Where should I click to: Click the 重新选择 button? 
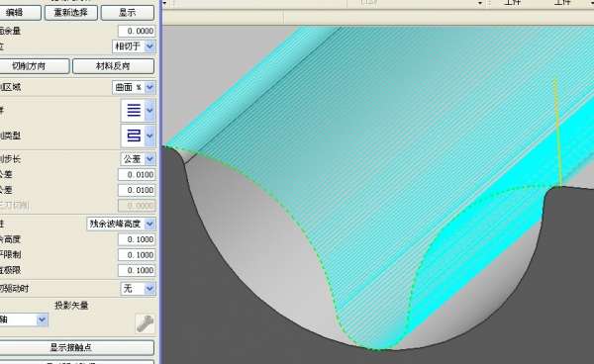pyautogui.click(x=71, y=13)
